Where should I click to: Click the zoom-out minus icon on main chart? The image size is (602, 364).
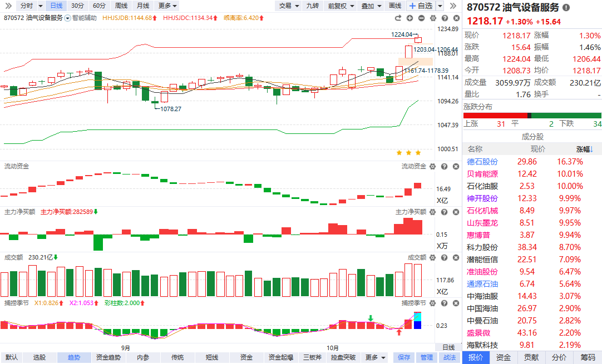(421, 18)
